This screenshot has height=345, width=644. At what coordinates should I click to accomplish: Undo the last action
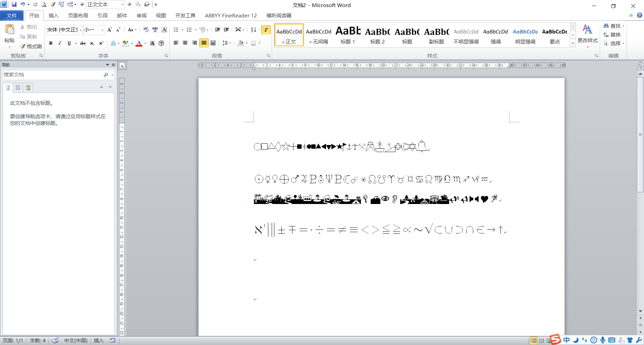[22, 4]
